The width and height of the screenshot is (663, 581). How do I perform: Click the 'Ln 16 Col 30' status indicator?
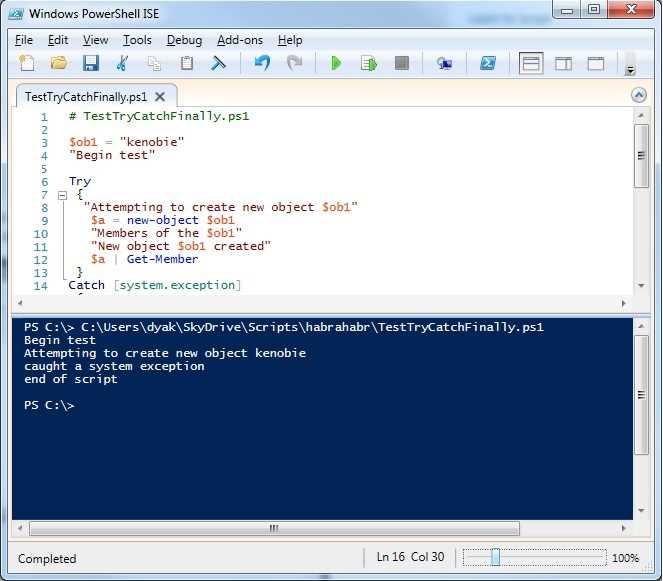(x=410, y=557)
